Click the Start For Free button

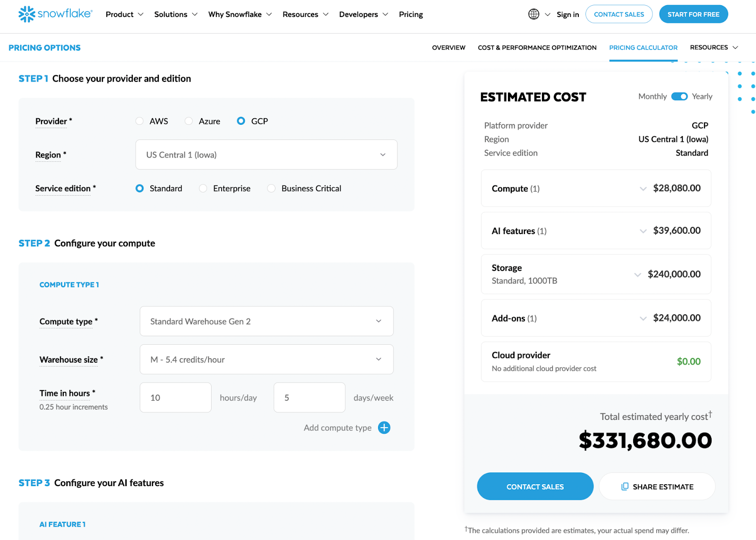pyautogui.click(x=693, y=14)
